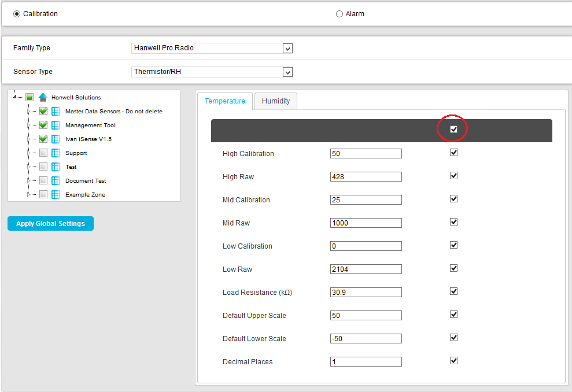Click the Load Resistance input field
The width and height of the screenshot is (572, 392).
[x=366, y=293]
